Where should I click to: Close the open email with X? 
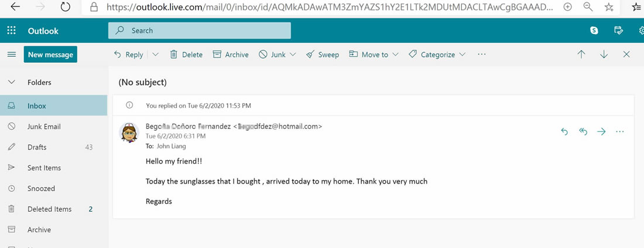click(626, 54)
